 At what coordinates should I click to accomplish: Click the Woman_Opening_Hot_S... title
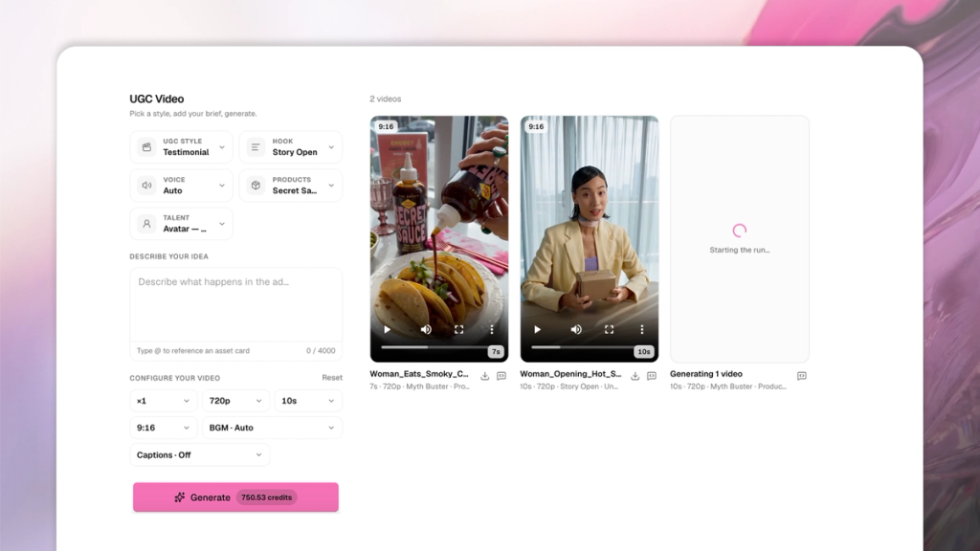coord(570,374)
